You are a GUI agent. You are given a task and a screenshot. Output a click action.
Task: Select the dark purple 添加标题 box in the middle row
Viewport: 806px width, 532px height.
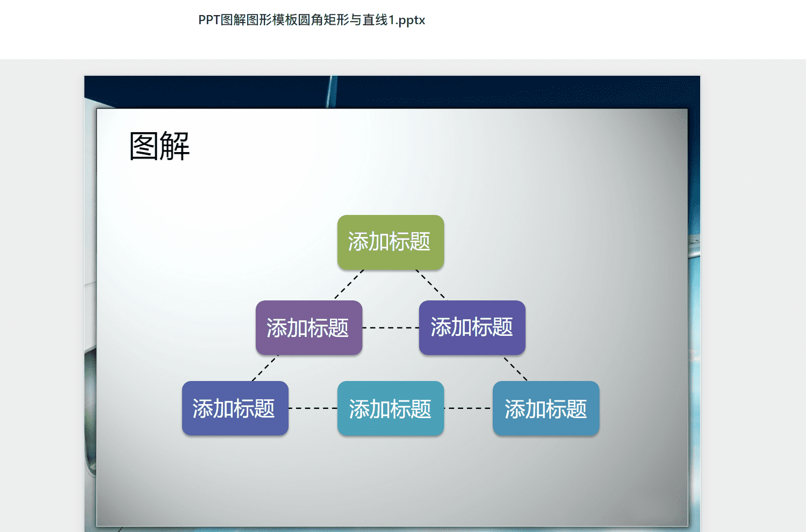472,328
